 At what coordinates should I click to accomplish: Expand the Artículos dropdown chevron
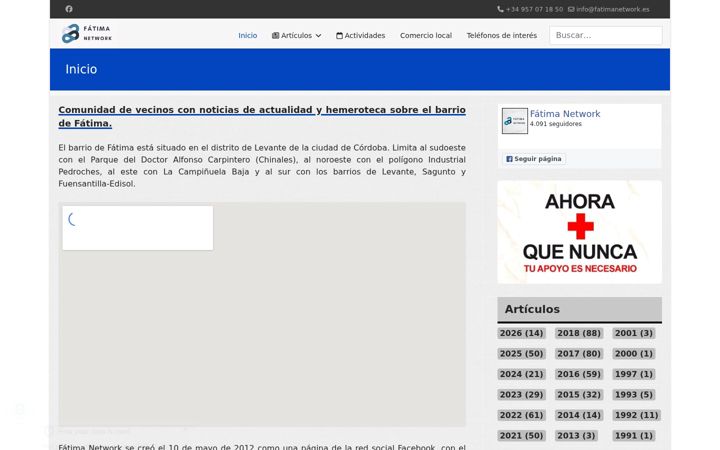click(x=318, y=36)
